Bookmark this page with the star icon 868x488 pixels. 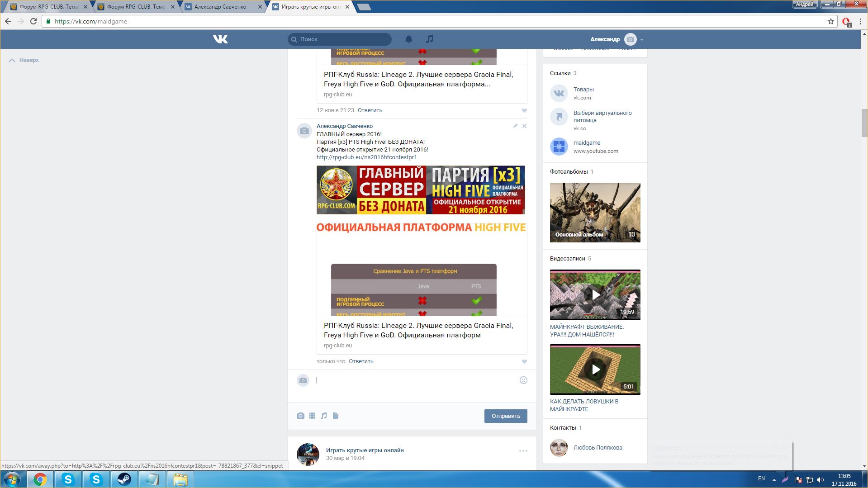coord(831,21)
